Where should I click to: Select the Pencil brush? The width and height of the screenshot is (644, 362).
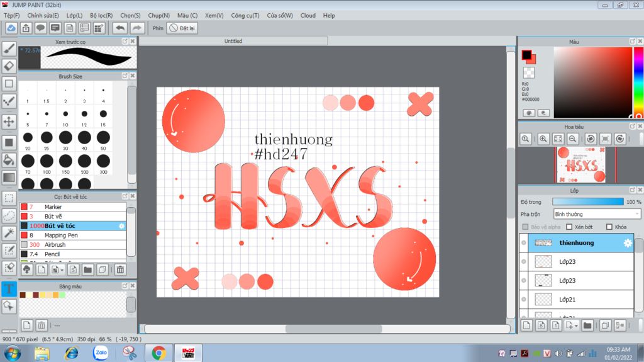coord(73,254)
